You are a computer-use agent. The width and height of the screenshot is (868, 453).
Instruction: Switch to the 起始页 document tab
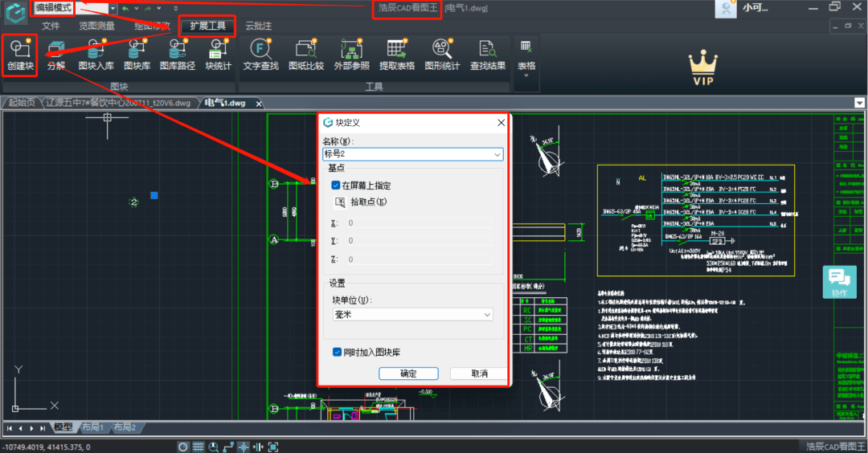pos(22,103)
